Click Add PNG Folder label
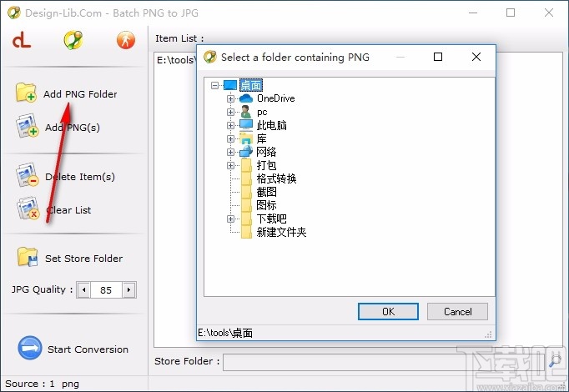This screenshot has height=392, width=569. pyautogui.click(x=80, y=94)
